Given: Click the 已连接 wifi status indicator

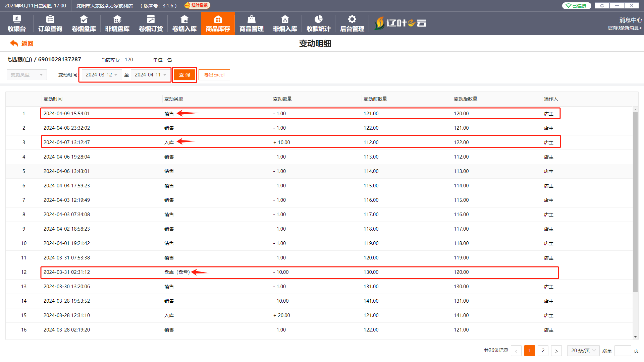Looking at the screenshot, I should (x=577, y=6).
